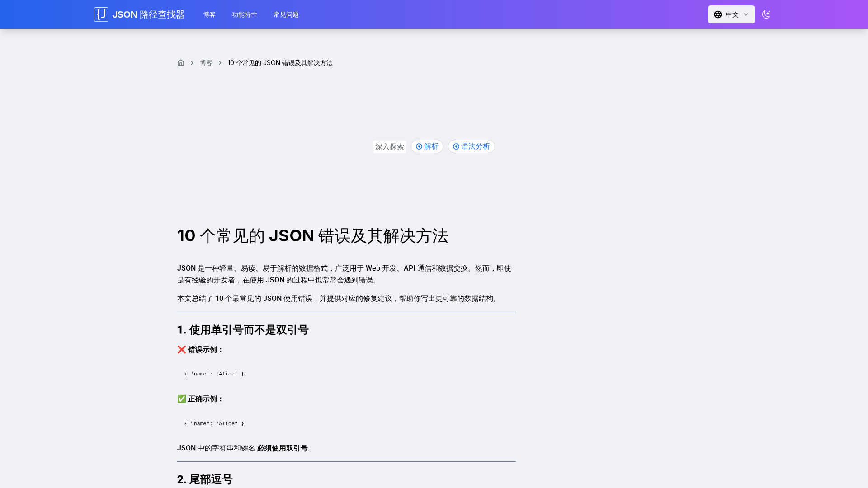868x488 pixels.
Task: Click the double-quote correct example code block
Action: coord(214,423)
